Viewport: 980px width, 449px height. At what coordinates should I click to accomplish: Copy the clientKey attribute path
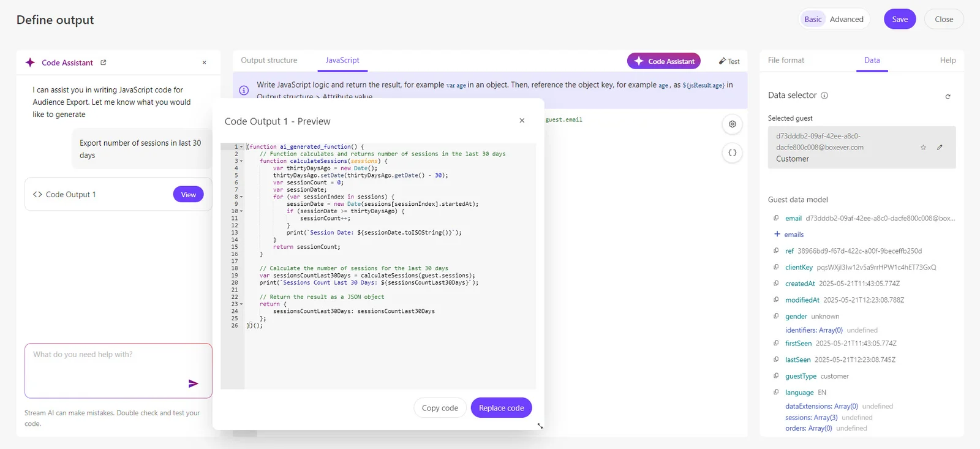[776, 267]
